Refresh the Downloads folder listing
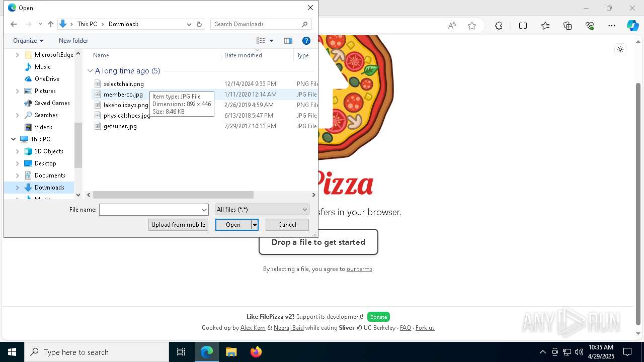The width and height of the screenshot is (644, 362). (199, 24)
